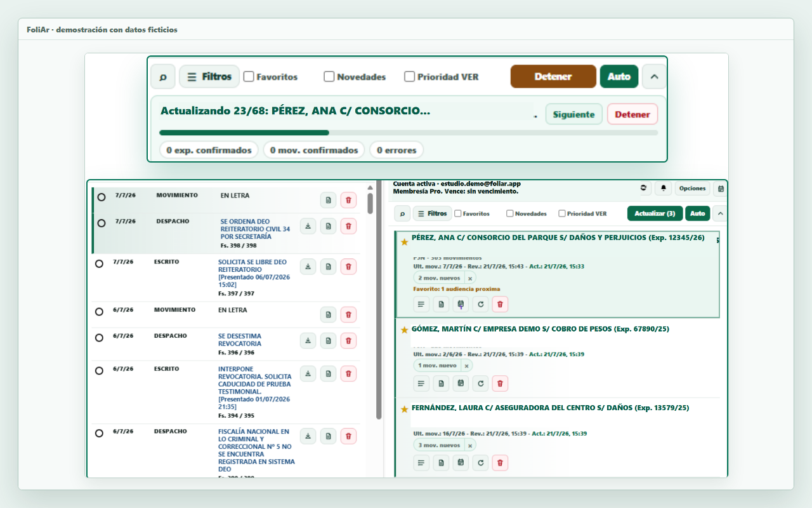Open the Opciones menu
The image size is (812, 508).
coord(692,188)
